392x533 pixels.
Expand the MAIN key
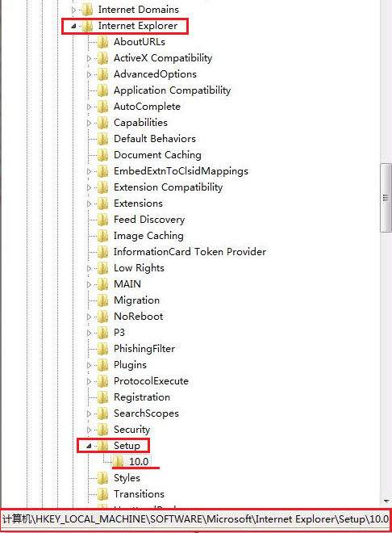(89, 284)
